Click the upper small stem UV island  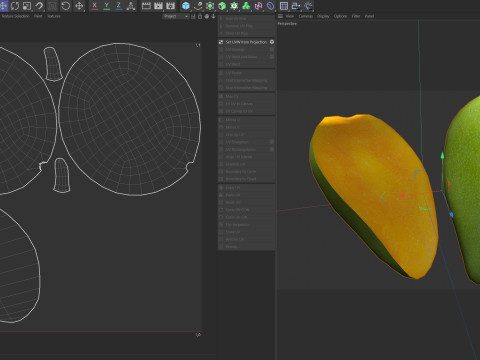coord(53,64)
